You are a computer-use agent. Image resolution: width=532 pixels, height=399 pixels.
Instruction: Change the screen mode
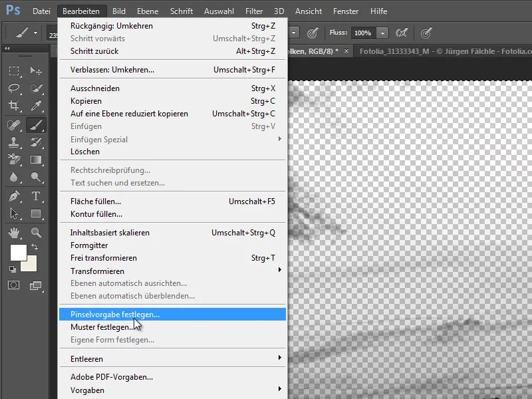pos(36,286)
